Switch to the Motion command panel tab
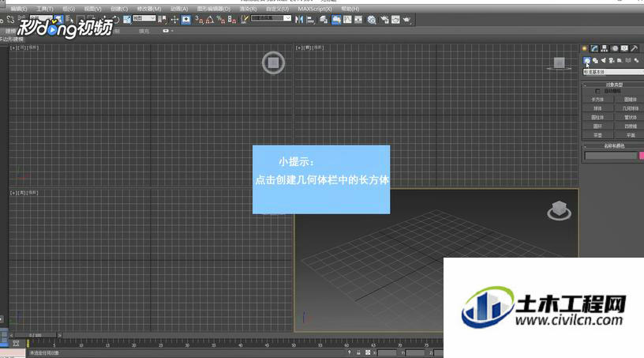The width and height of the screenshot is (644, 358). click(615, 48)
